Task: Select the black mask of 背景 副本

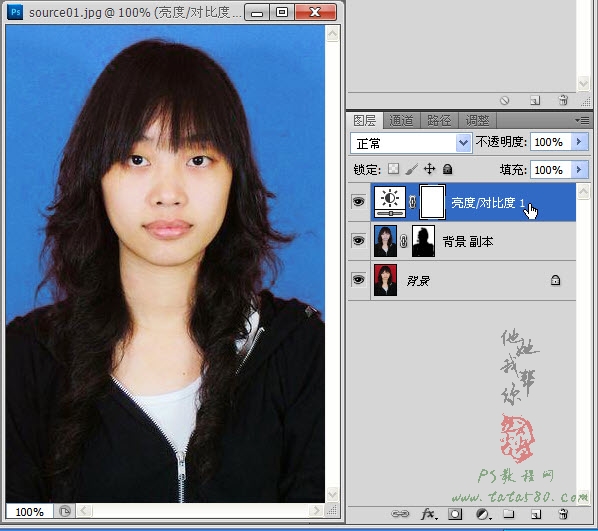Action: (423, 241)
